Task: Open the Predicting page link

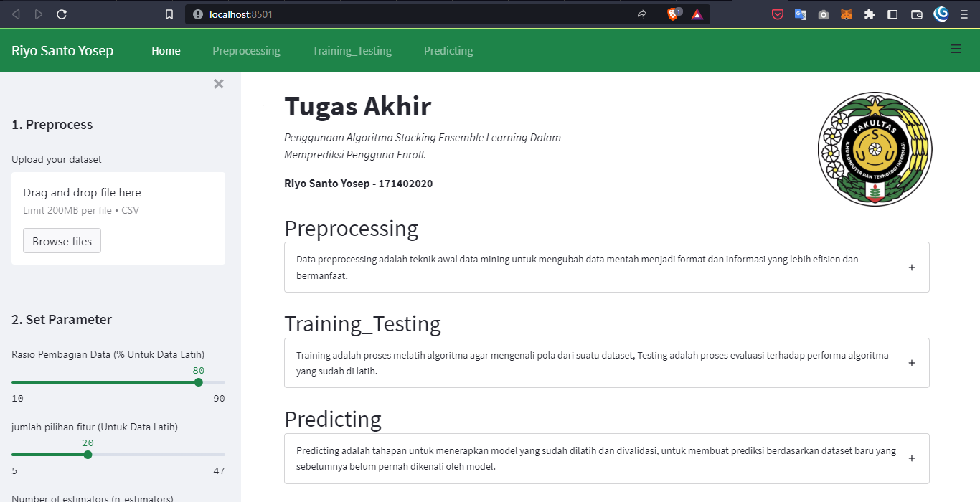Action: pos(448,50)
